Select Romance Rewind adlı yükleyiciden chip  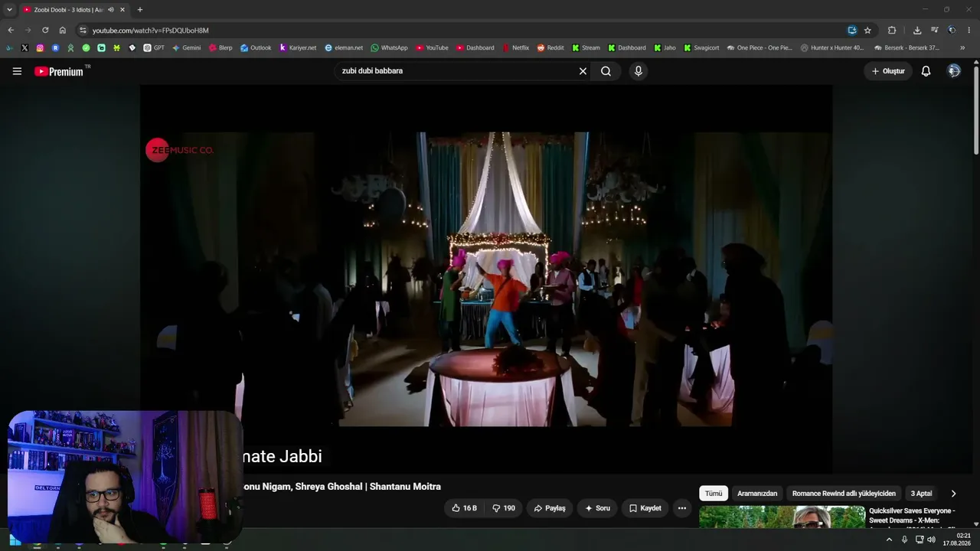pos(844,494)
